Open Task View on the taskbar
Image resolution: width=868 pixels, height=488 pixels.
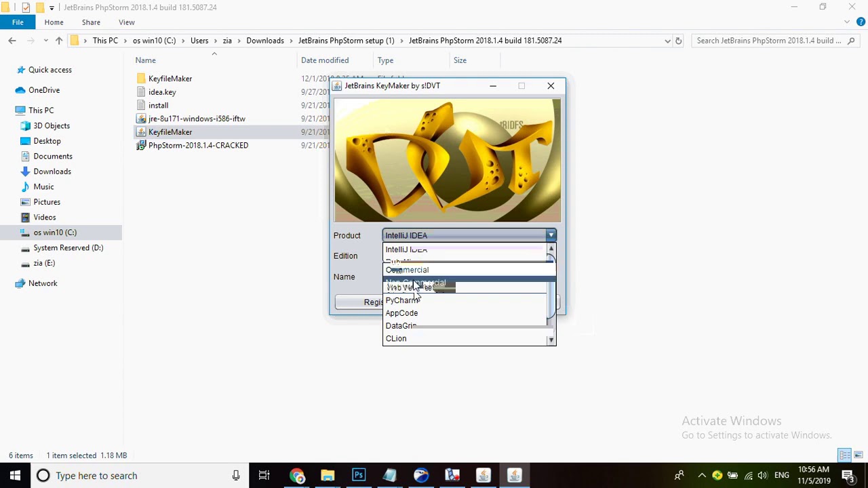point(264,476)
